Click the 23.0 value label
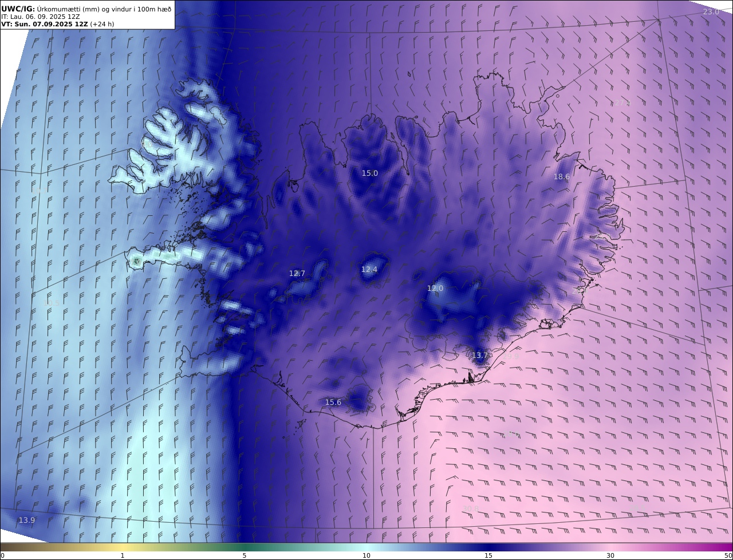The image size is (733, 560). [x=711, y=12]
